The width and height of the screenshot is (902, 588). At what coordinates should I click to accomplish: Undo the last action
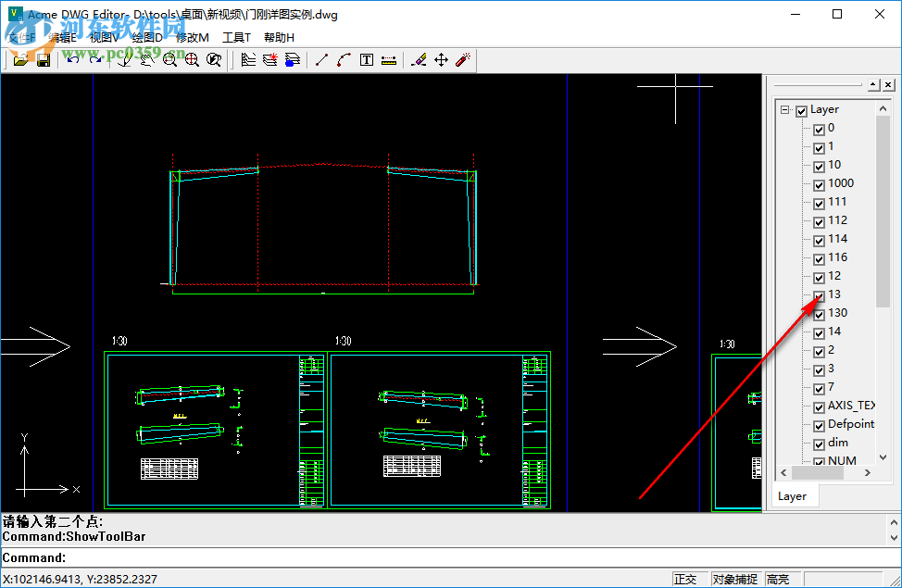point(71,58)
